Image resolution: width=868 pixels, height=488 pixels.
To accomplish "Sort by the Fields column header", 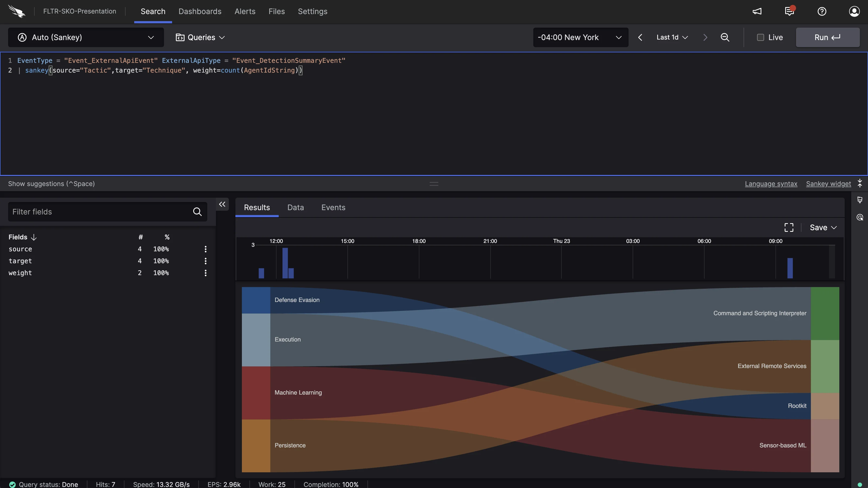I will tap(22, 237).
